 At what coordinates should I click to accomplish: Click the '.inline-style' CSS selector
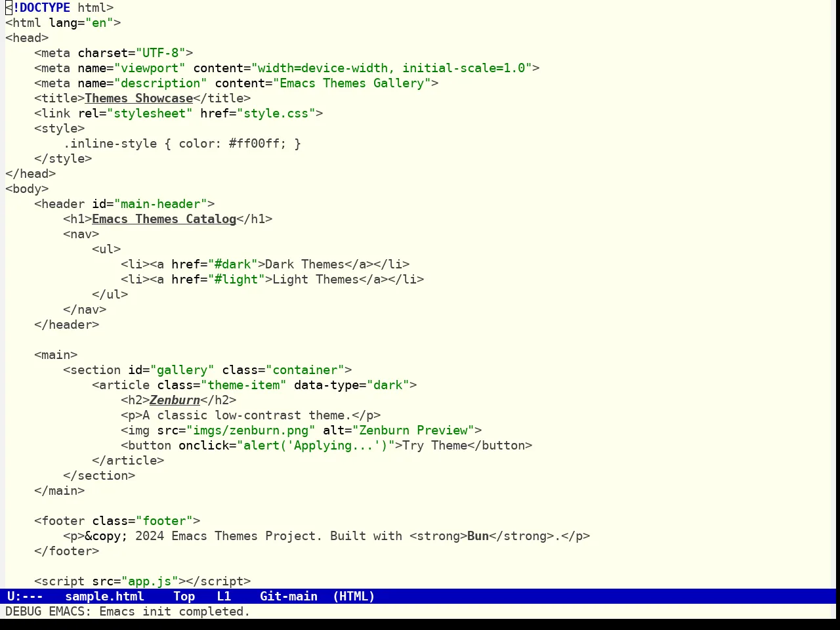tap(110, 144)
